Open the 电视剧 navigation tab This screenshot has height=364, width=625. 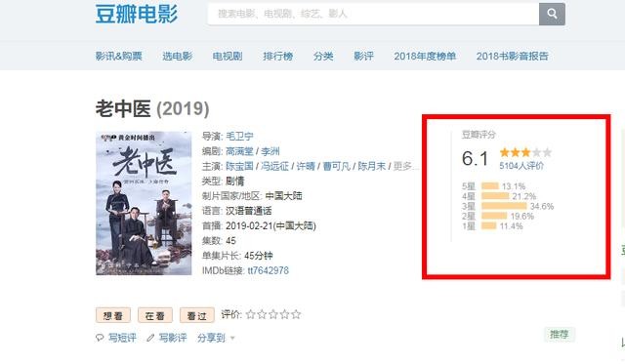tap(228, 57)
